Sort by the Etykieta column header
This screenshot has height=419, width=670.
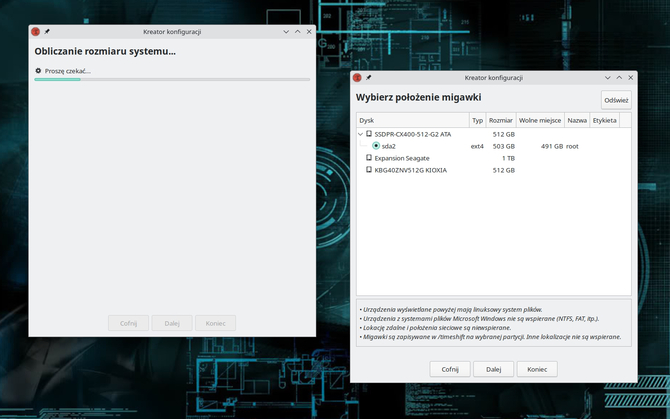(x=604, y=120)
